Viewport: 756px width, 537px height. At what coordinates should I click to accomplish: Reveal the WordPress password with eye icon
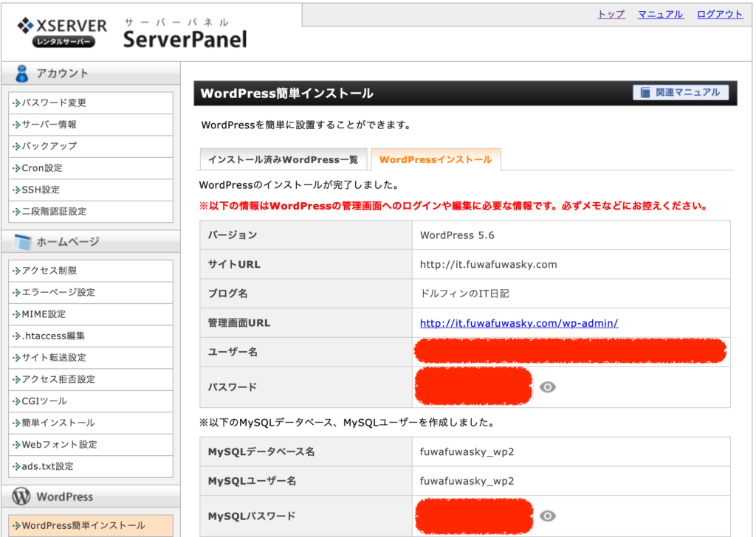[x=547, y=387]
